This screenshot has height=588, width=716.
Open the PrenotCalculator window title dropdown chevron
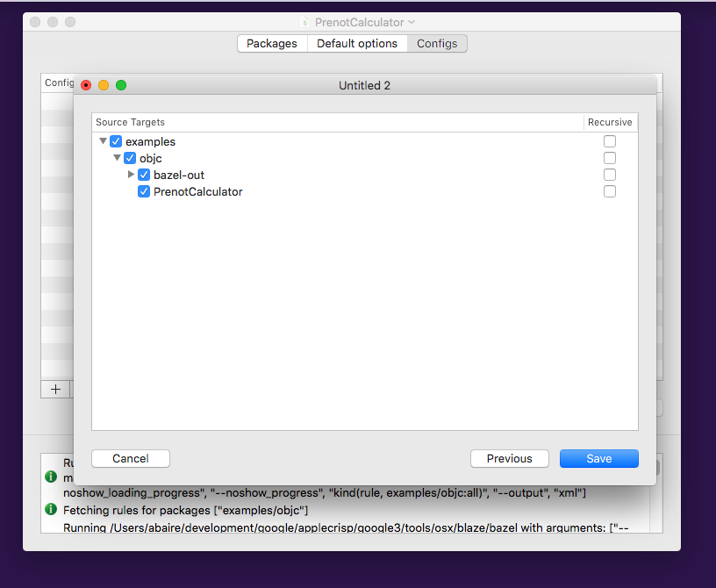pyautogui.click(x=412, y=22)
